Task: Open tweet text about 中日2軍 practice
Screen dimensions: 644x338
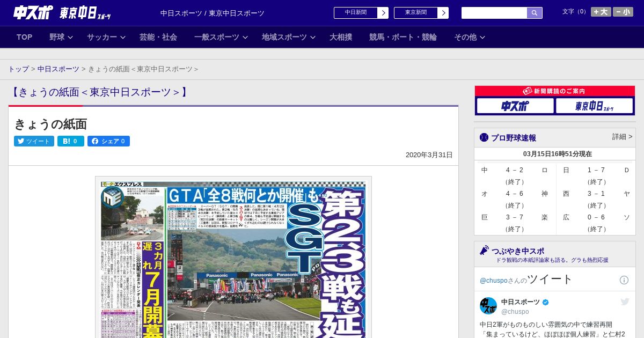Action: (x=552, y=329)
